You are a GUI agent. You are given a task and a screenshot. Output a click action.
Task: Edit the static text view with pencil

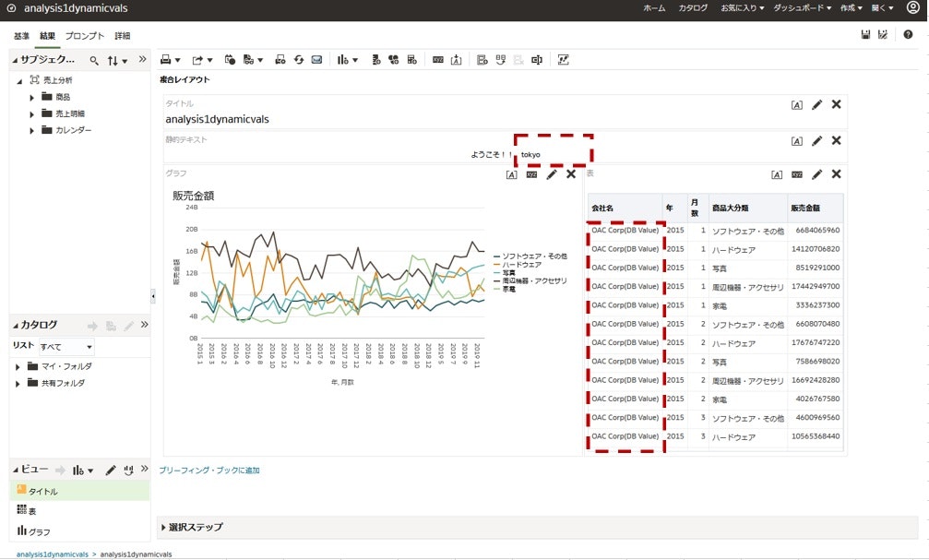tap(817, 141)
